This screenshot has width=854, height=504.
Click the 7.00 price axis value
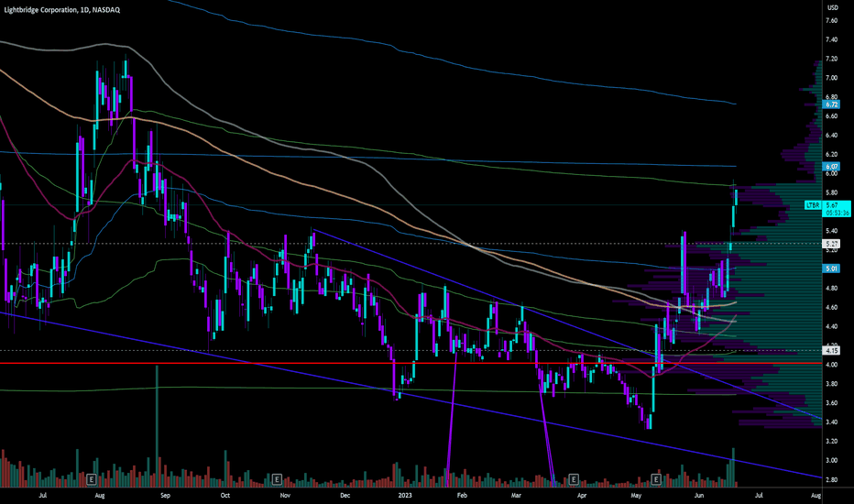pyautogui.click(x=832, y=78)
